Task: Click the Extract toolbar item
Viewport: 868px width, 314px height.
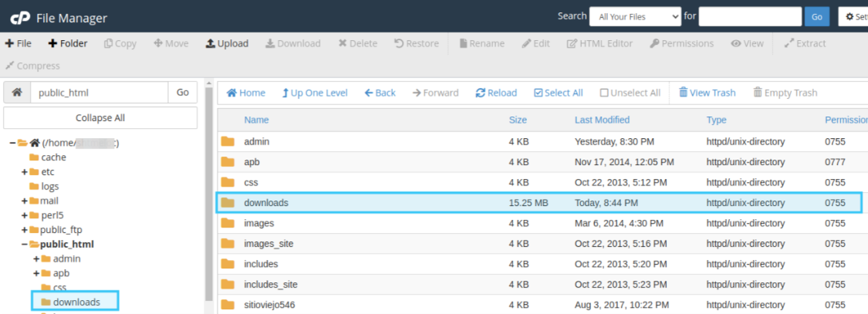Action: click(x=805, y=43)
